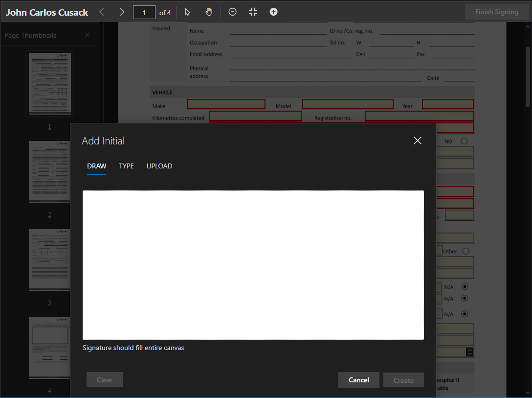Click the page 2 thumbnail label link
Screen dimensions: 532x398
pos(49,215)
